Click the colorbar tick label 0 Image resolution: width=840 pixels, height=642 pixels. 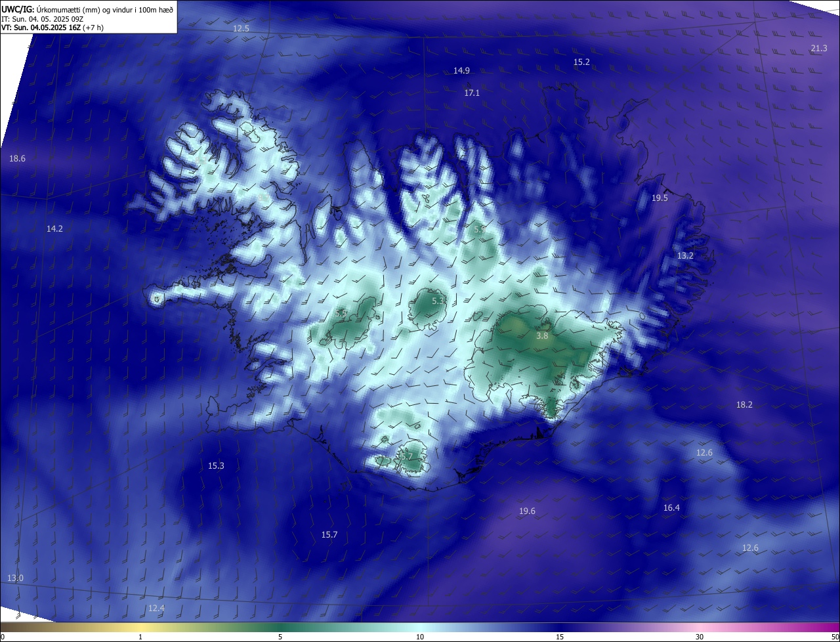(x=3, y=637)
